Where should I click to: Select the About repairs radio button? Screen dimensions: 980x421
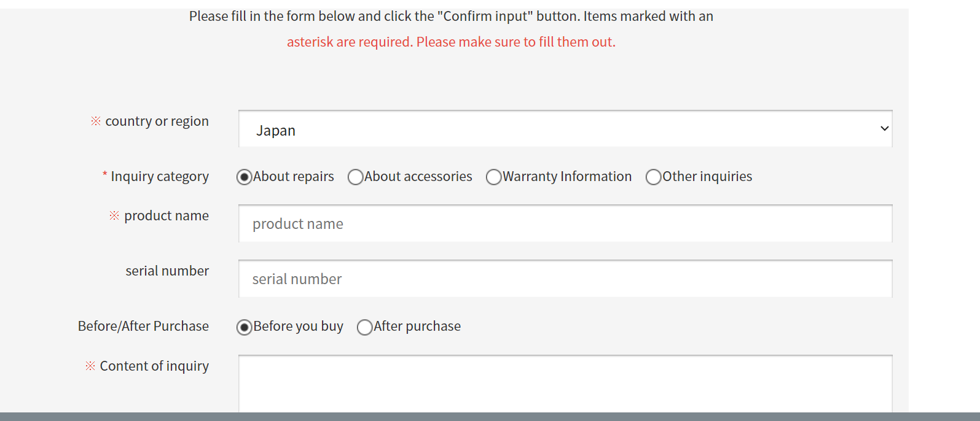click(x=245, y=177)
